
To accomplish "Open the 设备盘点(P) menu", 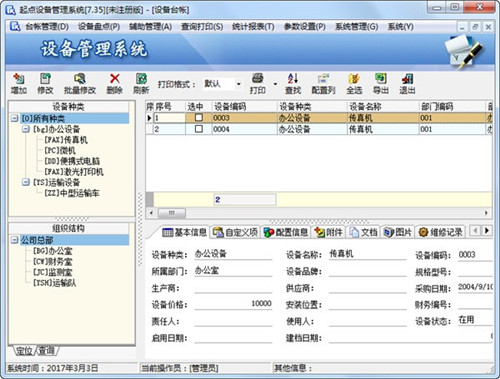I will pyautogui.click(x=99, y=27).
